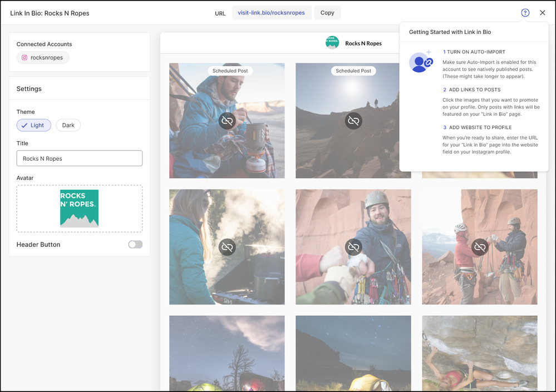Select the yellow tent under stars thumbnail
The width and height of the screenshot is (556, 392).
[x=353, y=353]
